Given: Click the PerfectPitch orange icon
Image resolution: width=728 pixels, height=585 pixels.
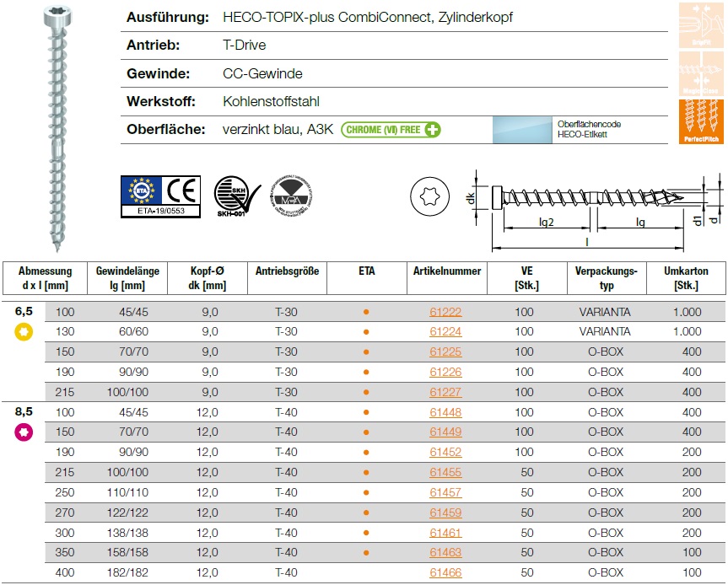Looking at the screenshot, I should tap(701, 121).
